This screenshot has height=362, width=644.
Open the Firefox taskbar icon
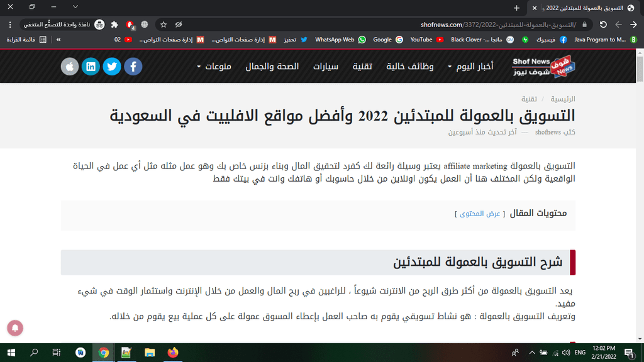click(173, 353)
